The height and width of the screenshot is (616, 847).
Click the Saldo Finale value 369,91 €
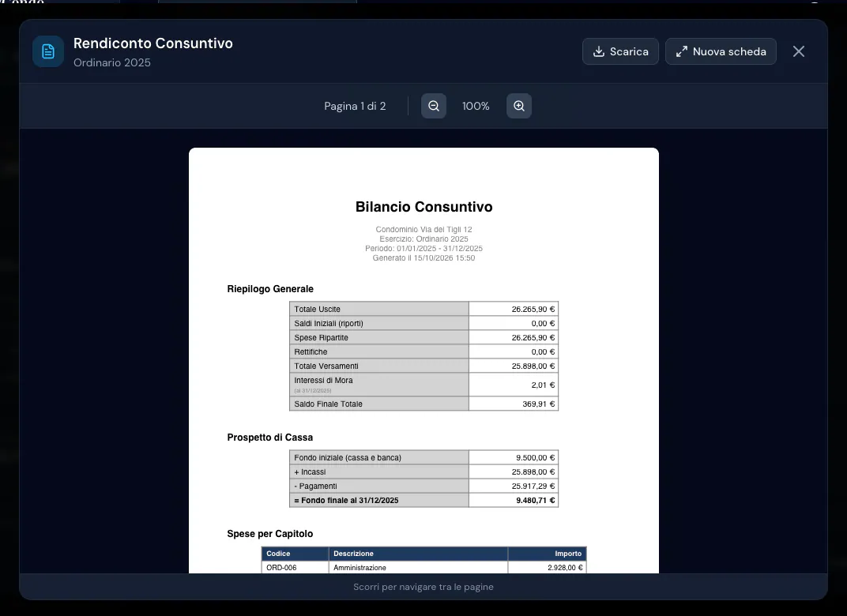click(539, 404)
